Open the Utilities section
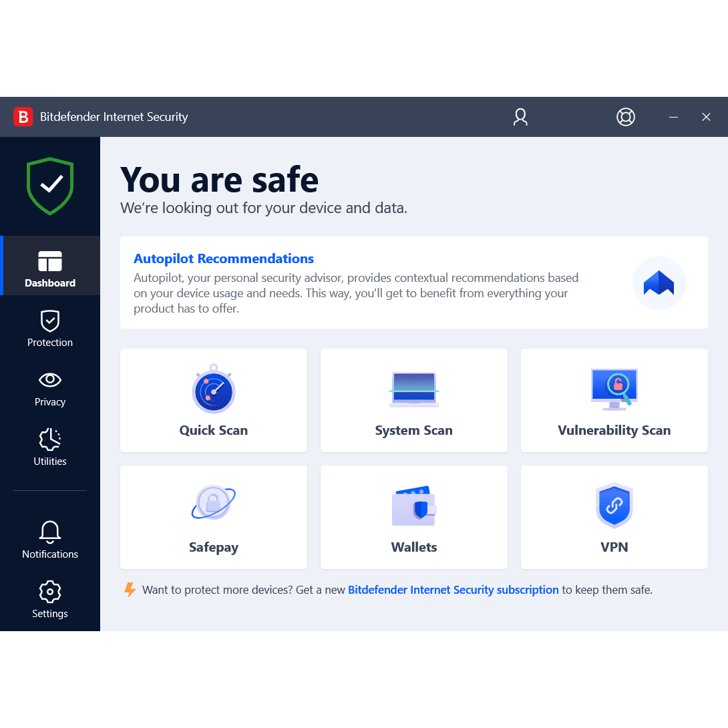Viewport: 728px width, 728px height. pos(50,447)
